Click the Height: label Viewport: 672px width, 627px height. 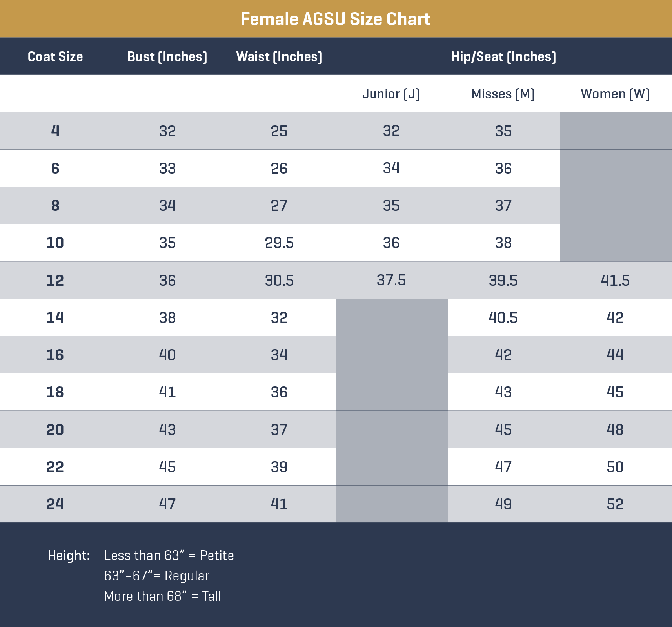pyautogui.click(x=69, y=555)
